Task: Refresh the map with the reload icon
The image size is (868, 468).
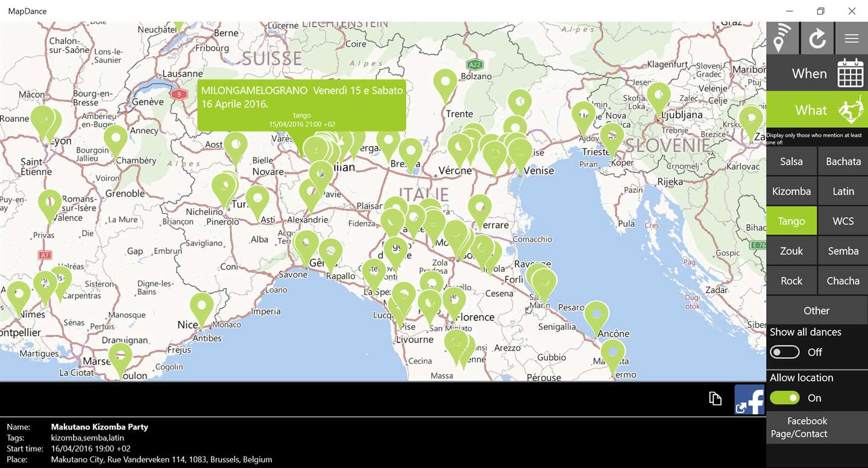Action: point(817,38)
